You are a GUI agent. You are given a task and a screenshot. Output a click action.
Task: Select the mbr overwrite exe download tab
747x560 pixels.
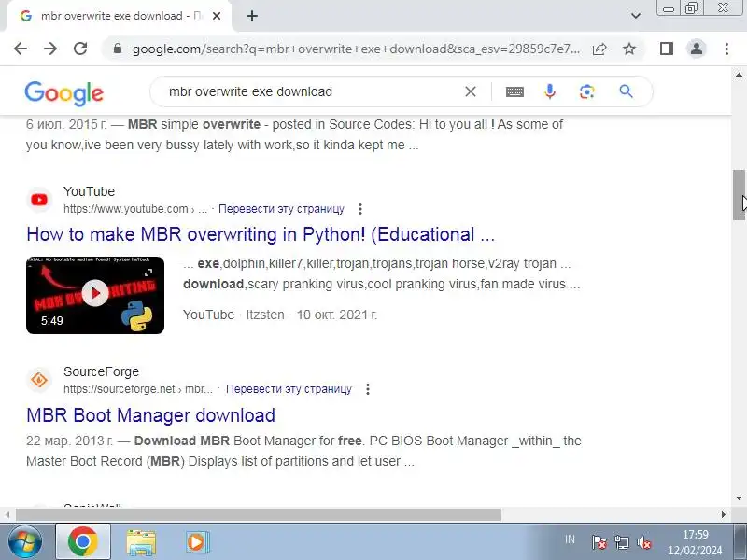point(120,16)
